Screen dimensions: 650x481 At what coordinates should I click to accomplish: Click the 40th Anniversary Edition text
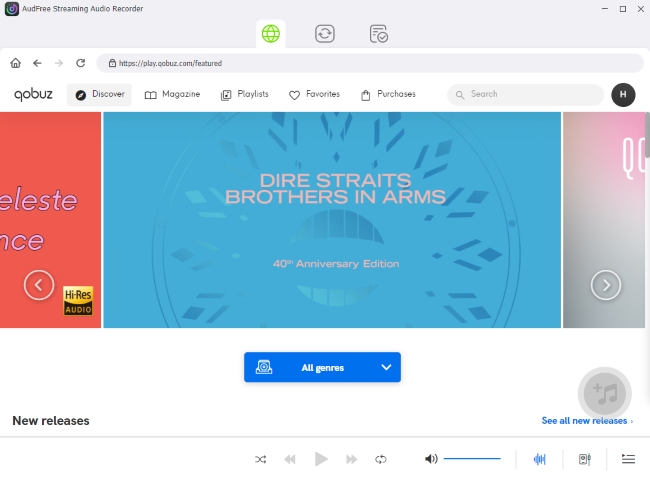click(336, 264)
